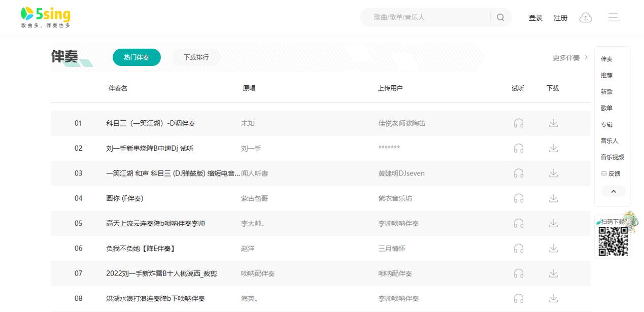Viewport: 644px width, 312px height.
Task: Jump to 专辑 section in sidebar
Action: (606, 124)
